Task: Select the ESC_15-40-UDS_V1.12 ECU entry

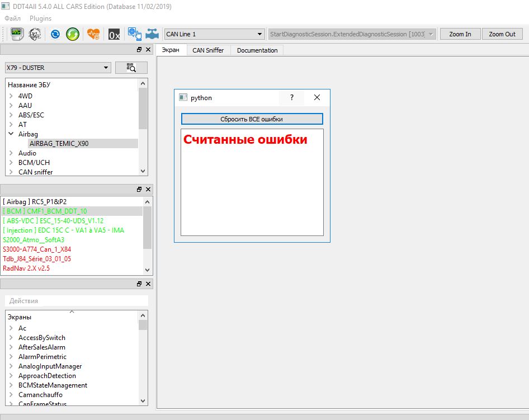Action: pos(53,221)
